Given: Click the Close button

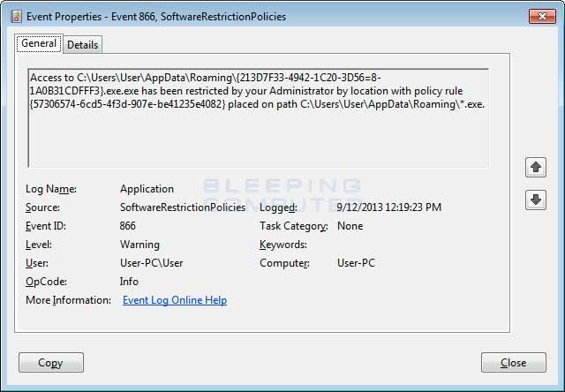Looking at the screenshot, I should tap(514, 363).
